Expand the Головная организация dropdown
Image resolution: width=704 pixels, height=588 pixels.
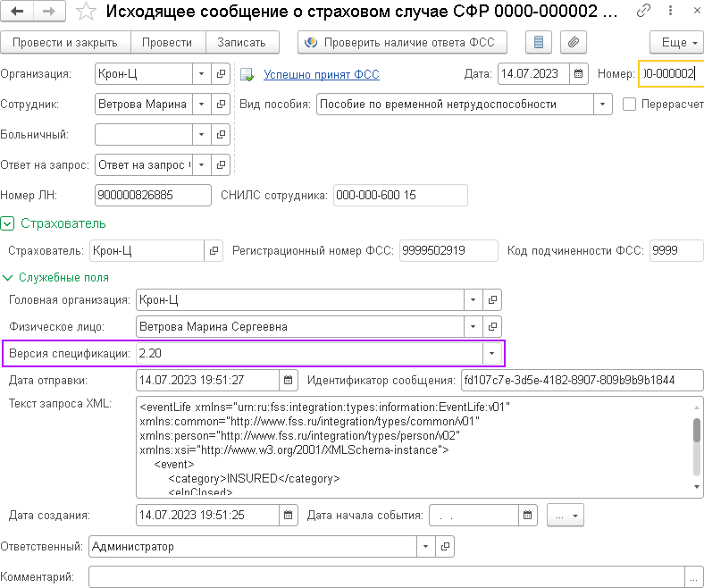pyautogui.click(x=473, y=299)
